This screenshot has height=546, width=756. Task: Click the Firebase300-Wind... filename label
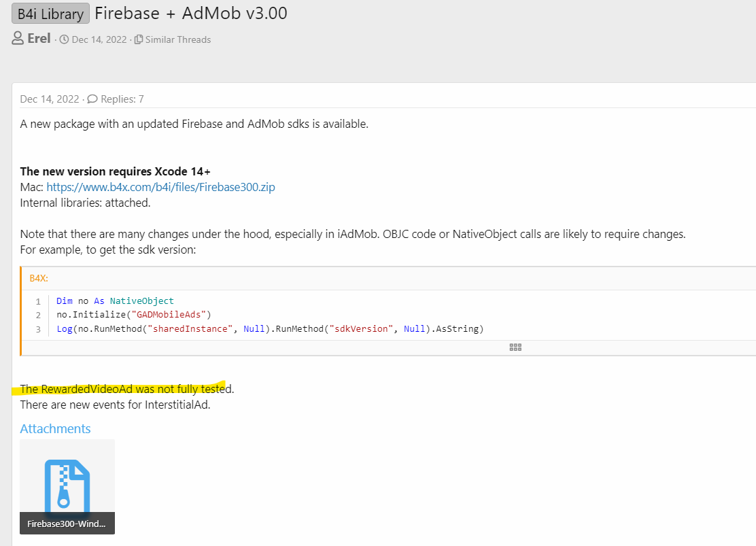tap(67, 524)
